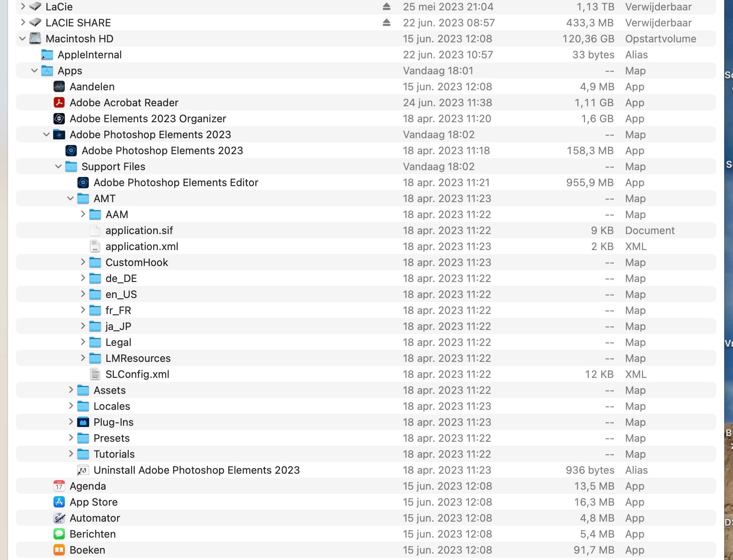Expand the LACIE SHARE volume
This screenshot has width=733, height=560.
coord(23,22)
